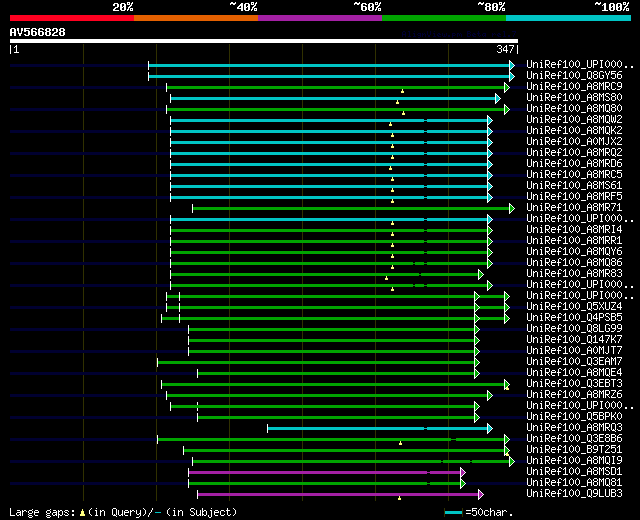Open hit UniRef100_A8MQ80 label
Screen dimensions: 640x520
[574, 109]
